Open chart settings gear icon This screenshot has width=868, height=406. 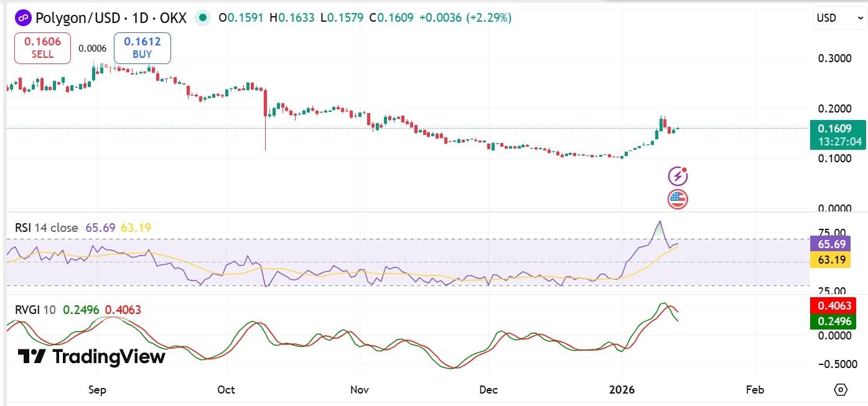point(841,390)
